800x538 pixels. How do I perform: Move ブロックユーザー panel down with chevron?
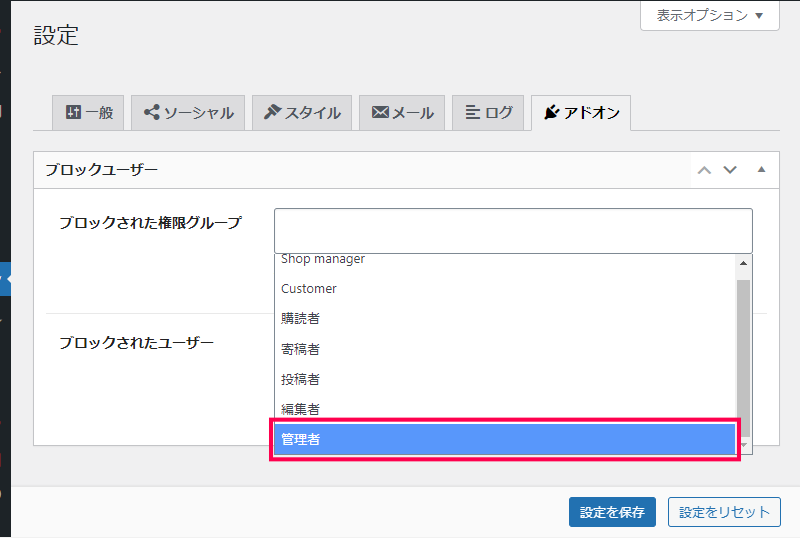point(730,170)
